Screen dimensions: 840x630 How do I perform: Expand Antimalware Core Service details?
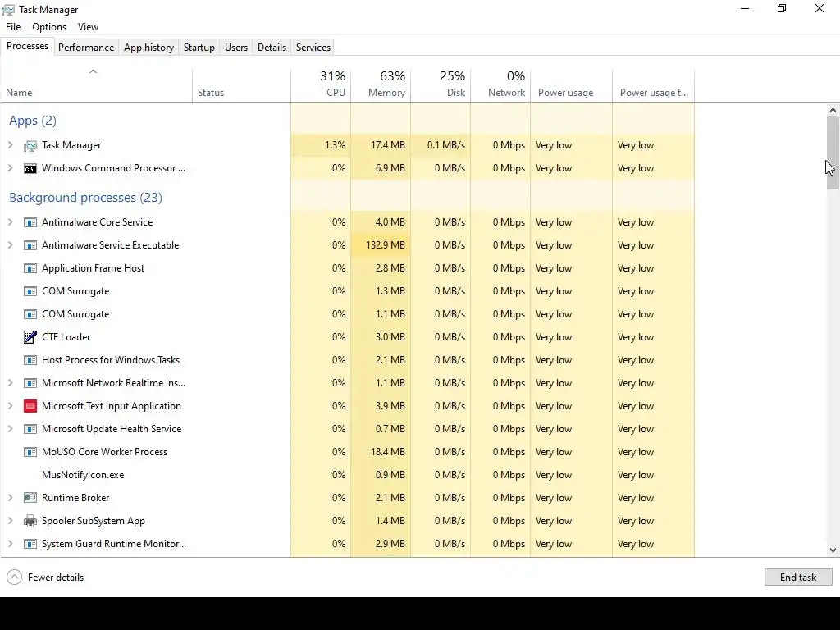click(x=10, y=222)
